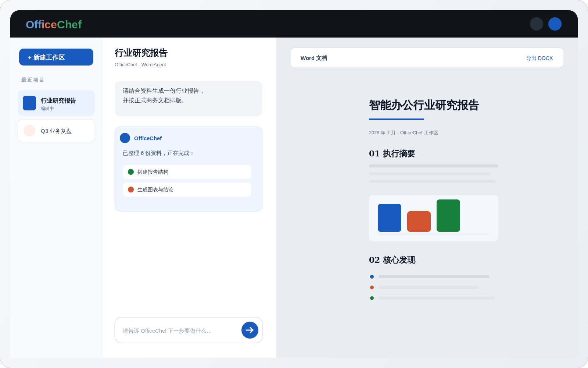Select the orange bar in the chart
Image resolution: width=588 pixels, height=368 pixels.
pyautogui.click(x=419, y=222)
